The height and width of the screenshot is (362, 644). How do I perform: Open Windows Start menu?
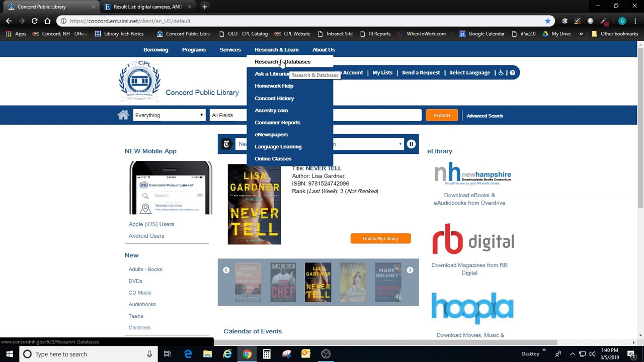pyautogui.click(x=10, y=354)
